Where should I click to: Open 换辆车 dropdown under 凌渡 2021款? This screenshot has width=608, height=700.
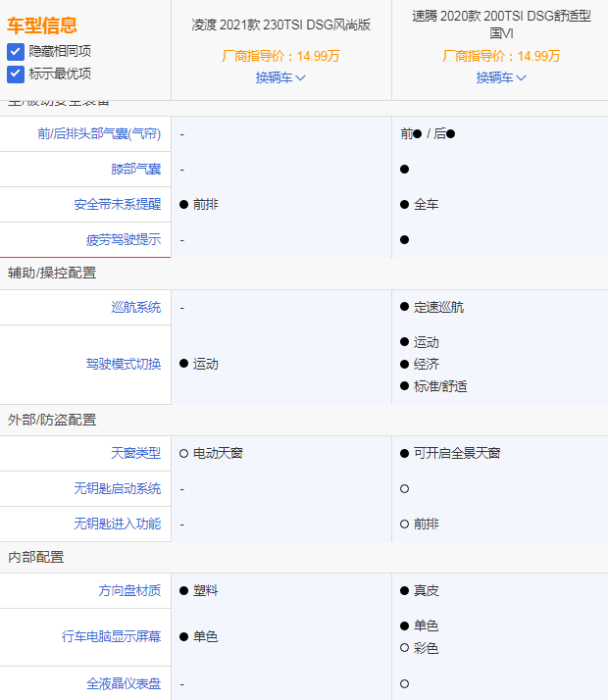tap(280, 77)
